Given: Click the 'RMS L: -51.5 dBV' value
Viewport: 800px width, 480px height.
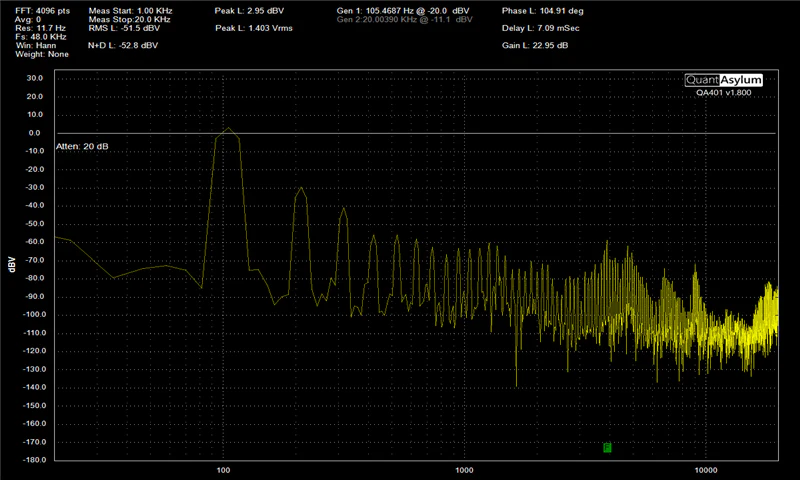Looking at the screenshot, I should point(124,28).
